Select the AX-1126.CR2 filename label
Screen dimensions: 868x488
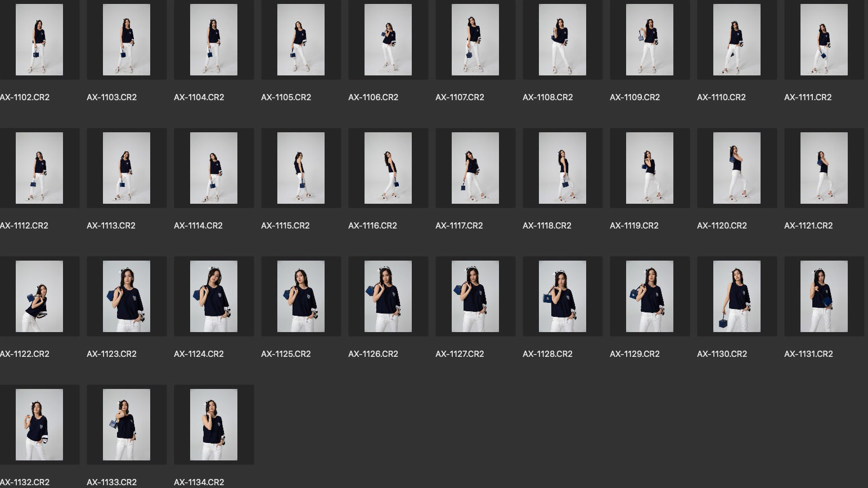[373, 354]
